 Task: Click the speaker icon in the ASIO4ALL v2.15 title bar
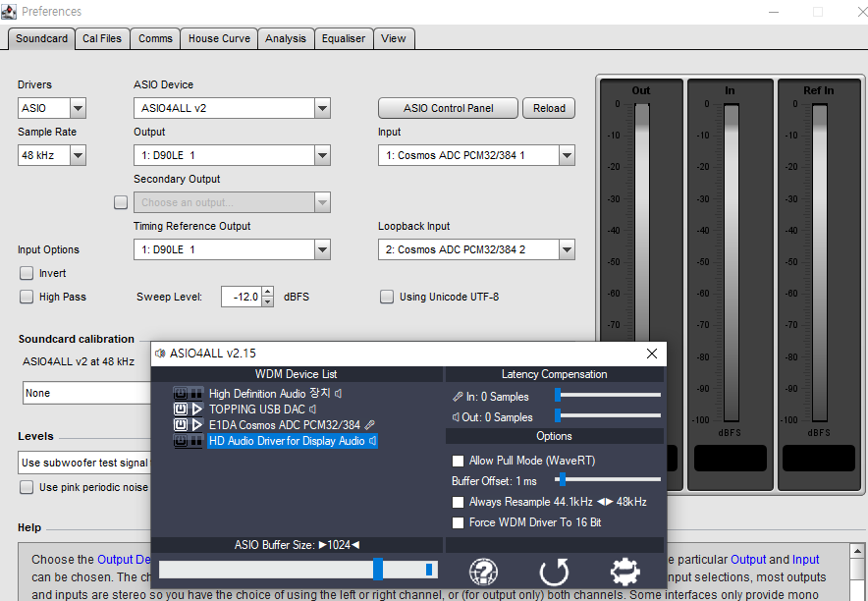[x=160, y=354]
